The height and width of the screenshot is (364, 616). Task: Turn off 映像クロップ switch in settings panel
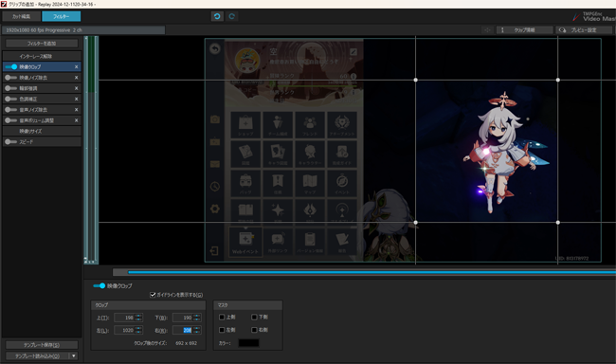click(x=99, y=285)
